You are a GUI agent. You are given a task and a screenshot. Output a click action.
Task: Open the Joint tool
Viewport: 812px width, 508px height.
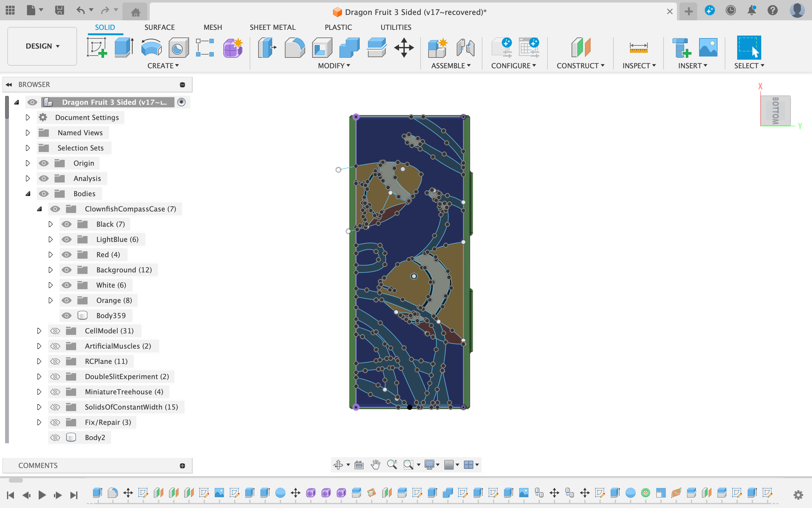pos(466,47)
